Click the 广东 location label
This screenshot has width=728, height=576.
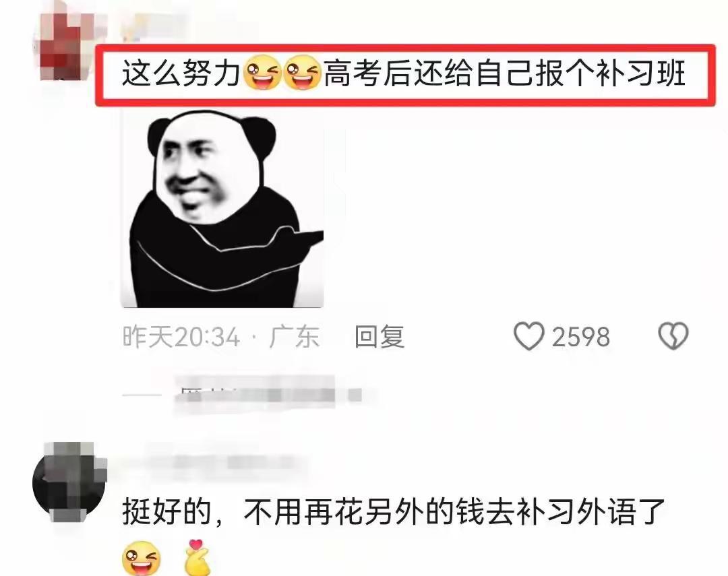[294, 337]
